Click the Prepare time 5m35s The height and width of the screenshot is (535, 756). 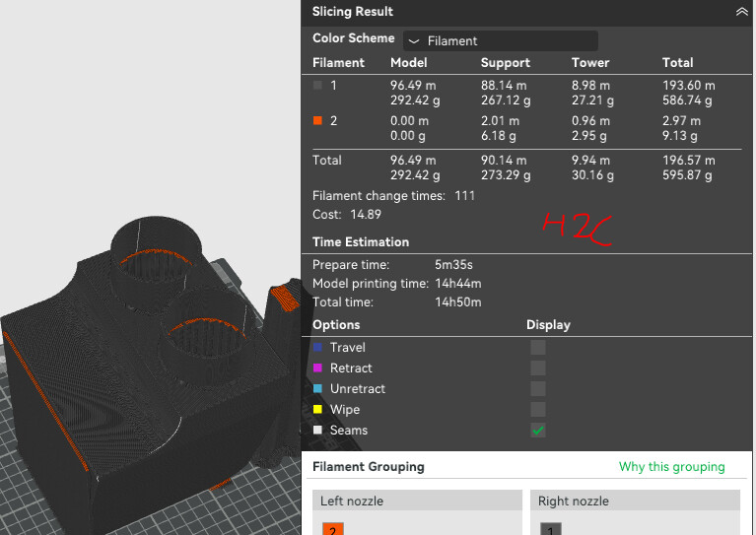(x=453, y=265)
